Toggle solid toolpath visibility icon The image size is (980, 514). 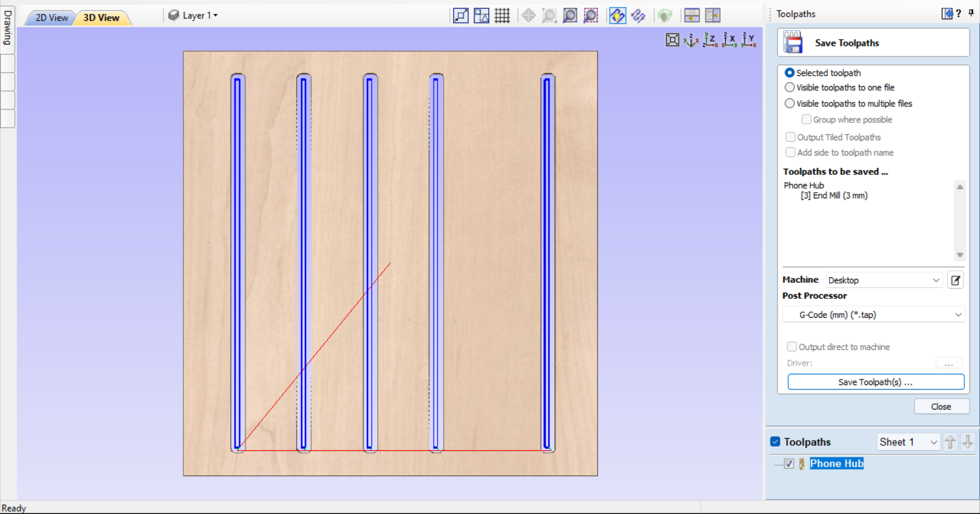(618, 15)
